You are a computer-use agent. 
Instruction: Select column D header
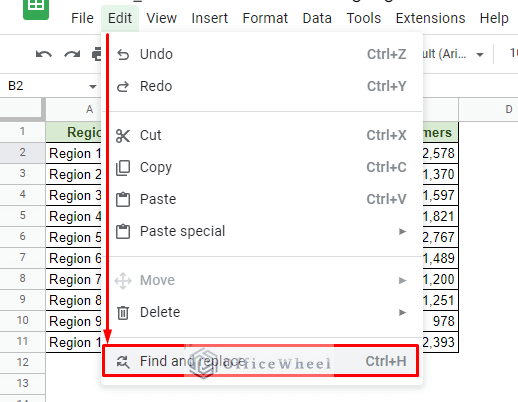click(x=488, y=109)
